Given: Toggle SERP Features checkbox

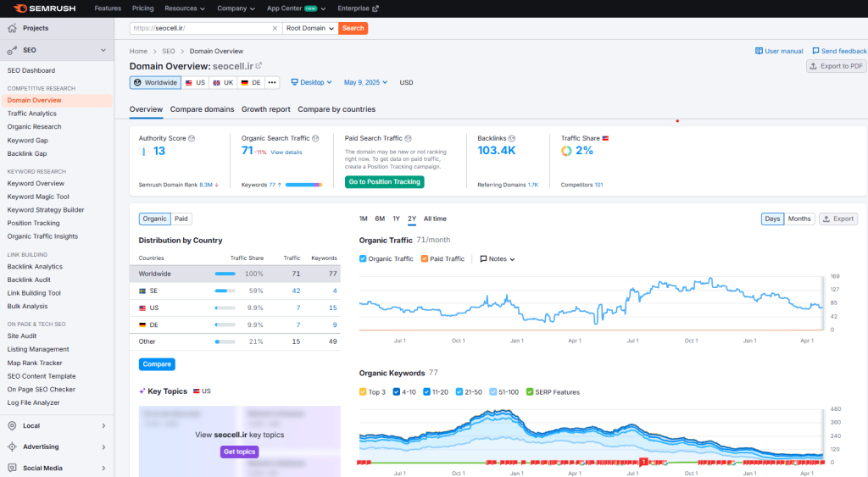Looking at the screenshot, I should point(530,391).
